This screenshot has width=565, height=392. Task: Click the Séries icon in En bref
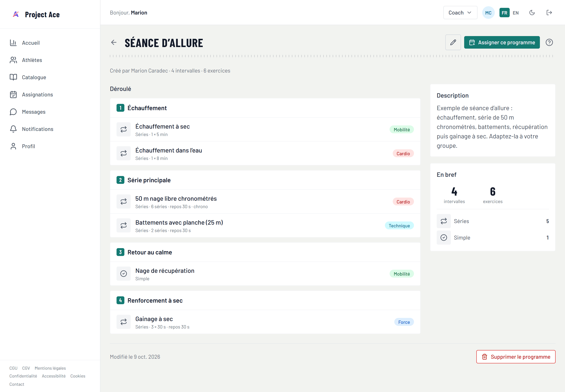pos(444,221)
